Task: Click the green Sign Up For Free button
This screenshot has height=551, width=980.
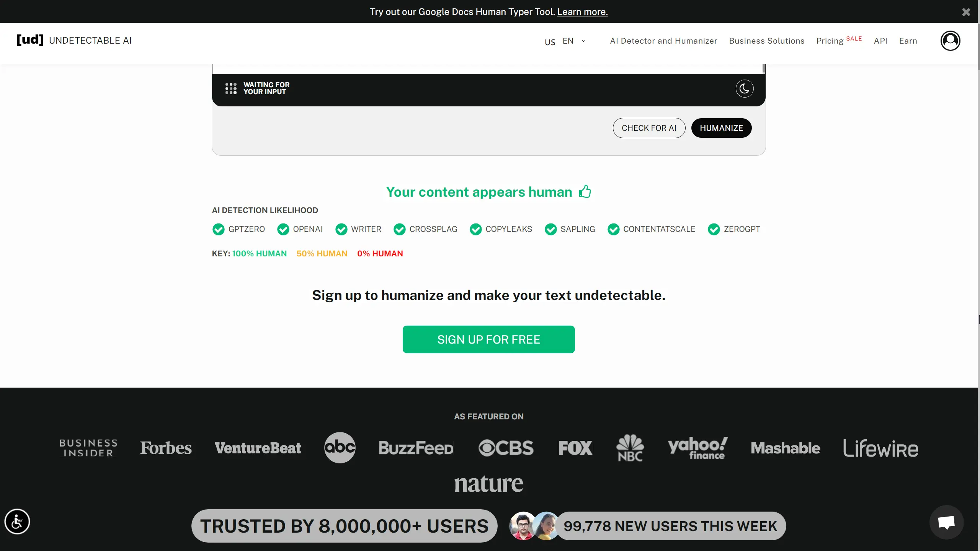Action: point(488,339)
